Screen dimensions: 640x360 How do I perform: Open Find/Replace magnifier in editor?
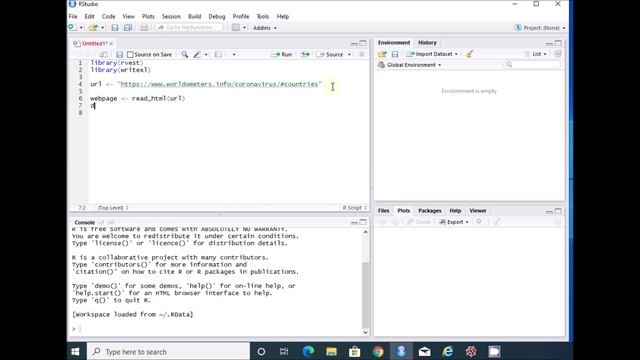(184, 54)
